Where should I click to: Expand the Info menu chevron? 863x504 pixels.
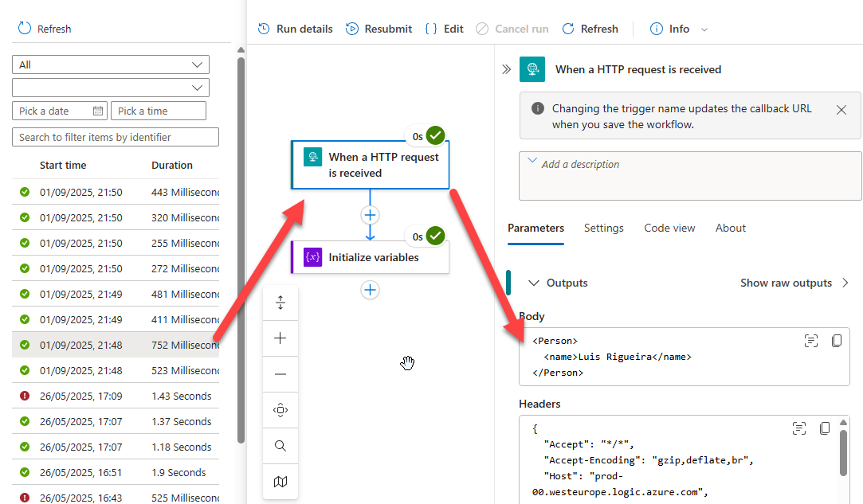[x=704, y=29]
